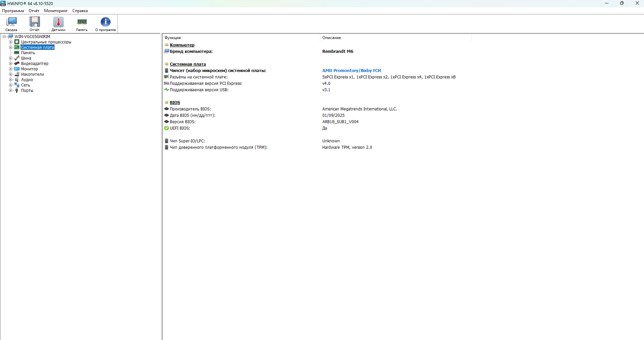Expand the Аудио tree node

11,80
